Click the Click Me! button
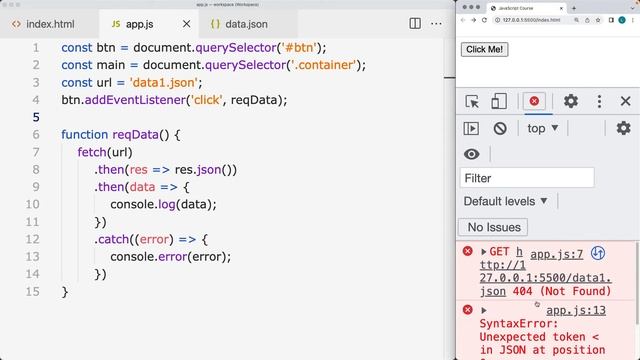Viewport: 640px width, 360px height. [x=484, y=49]
